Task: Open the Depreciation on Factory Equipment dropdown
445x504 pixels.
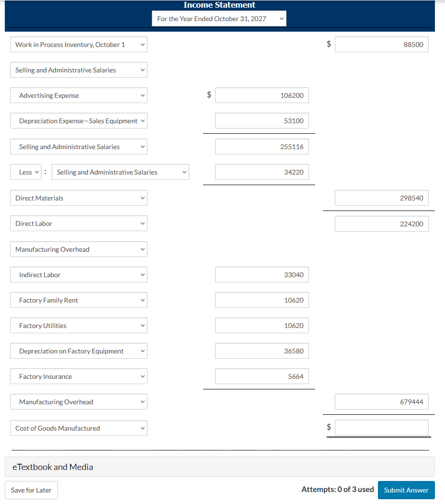Action: tap(79, 351)
